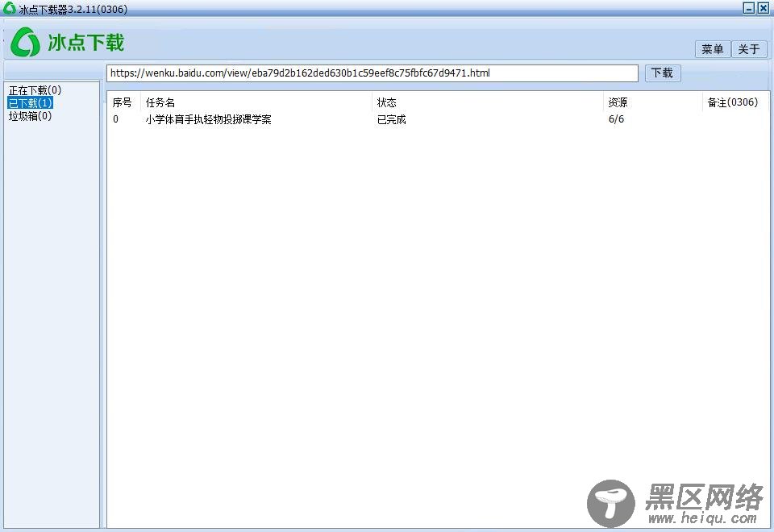Open the 菜单 menu button
Screen dimensions: 774x532
click(x=712, y=49)
